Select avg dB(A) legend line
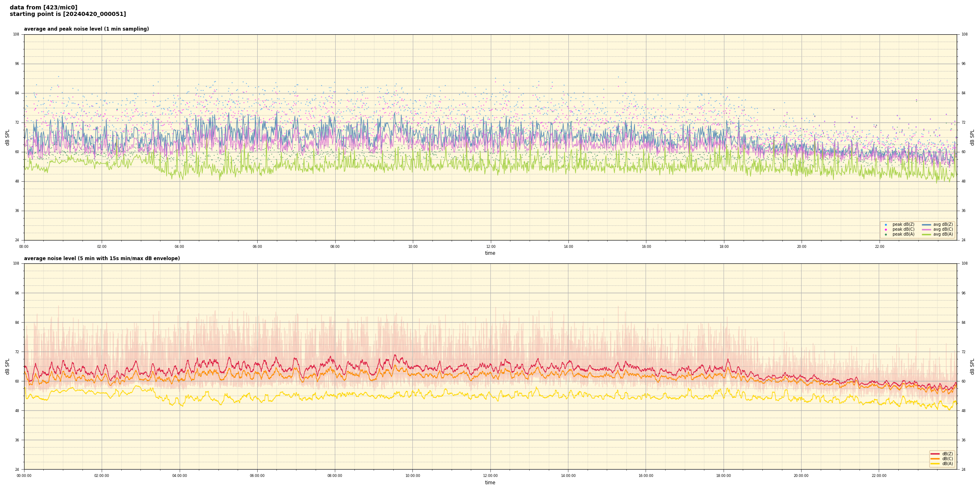This screenshot has height=490, width=980. click(927, 234)
